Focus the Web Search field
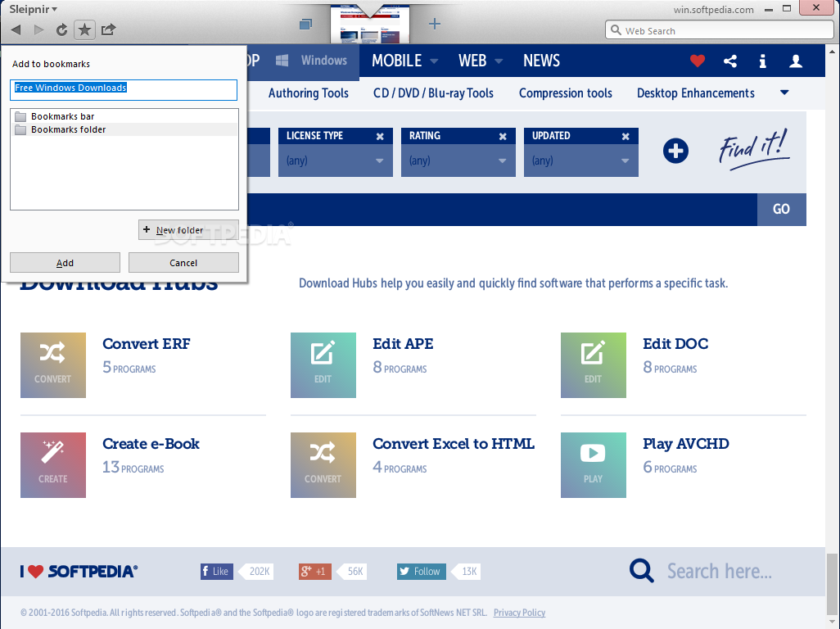Image resolution: width=840 pixels, height=629 pixels. 719,30
